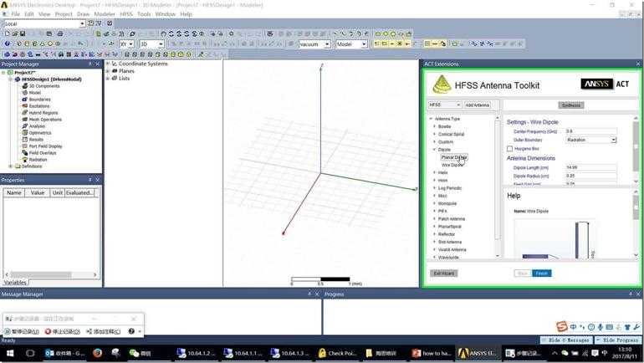Click the Sogou wrench settings icon
644x363 pixels.
636,327
